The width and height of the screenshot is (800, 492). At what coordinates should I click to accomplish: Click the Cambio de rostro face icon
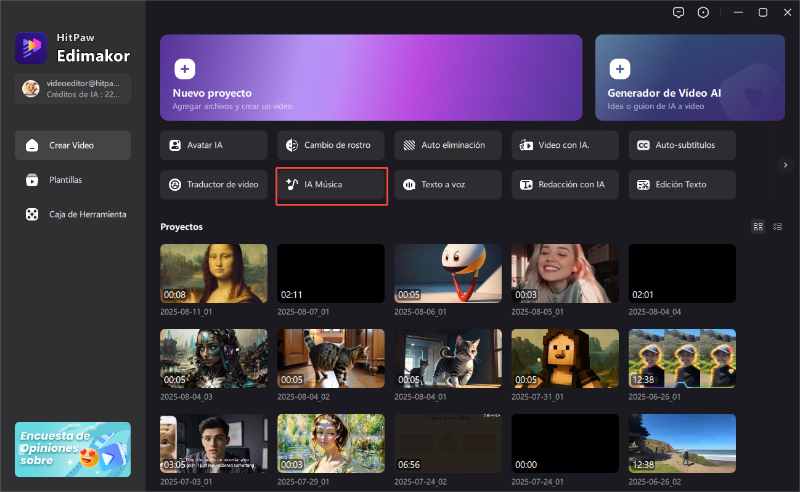click(x=292, y=145)
